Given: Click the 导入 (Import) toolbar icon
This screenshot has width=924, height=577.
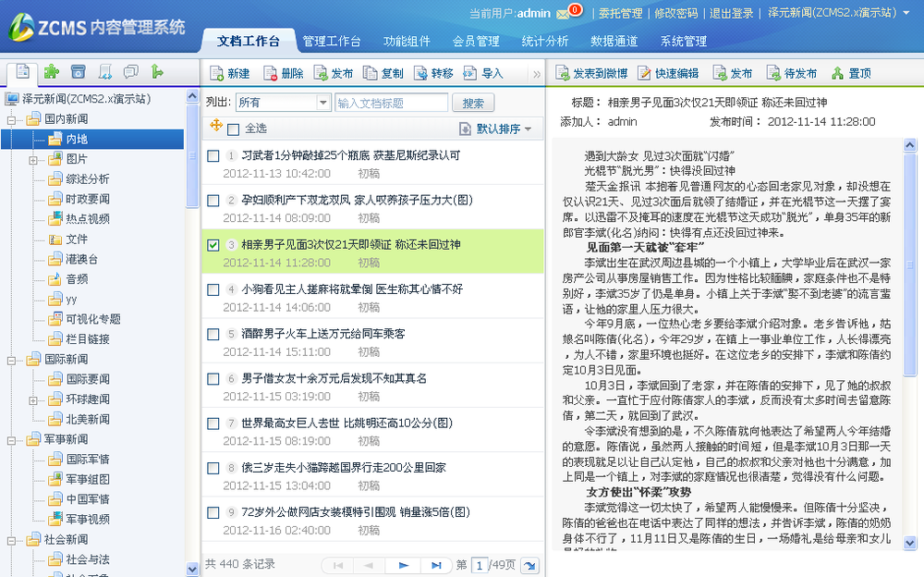Looking at the screenshot, I should [469, 74].
